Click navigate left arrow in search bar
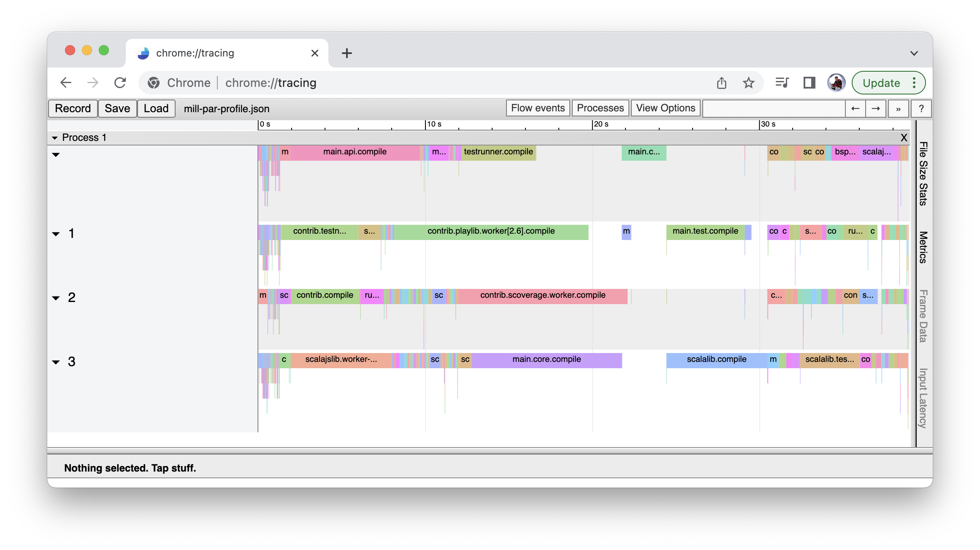This screenshot has height=550, width=980. click(x=855, y=108)
